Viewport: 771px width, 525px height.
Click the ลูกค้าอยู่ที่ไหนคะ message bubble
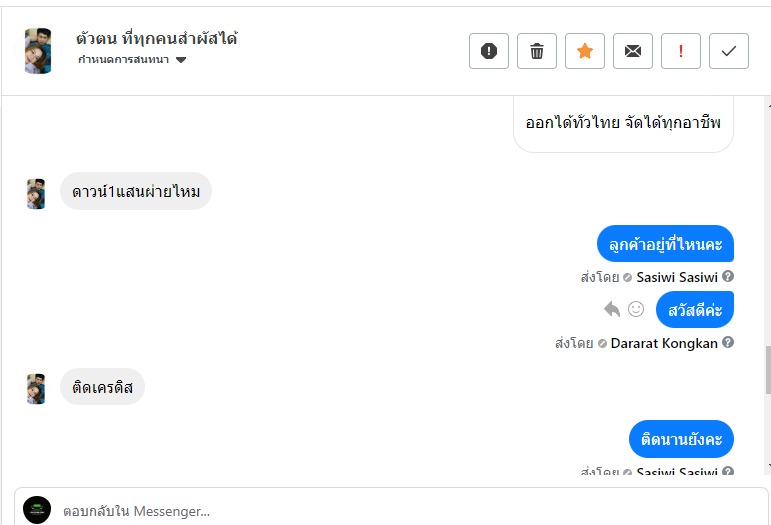point(665,244)
